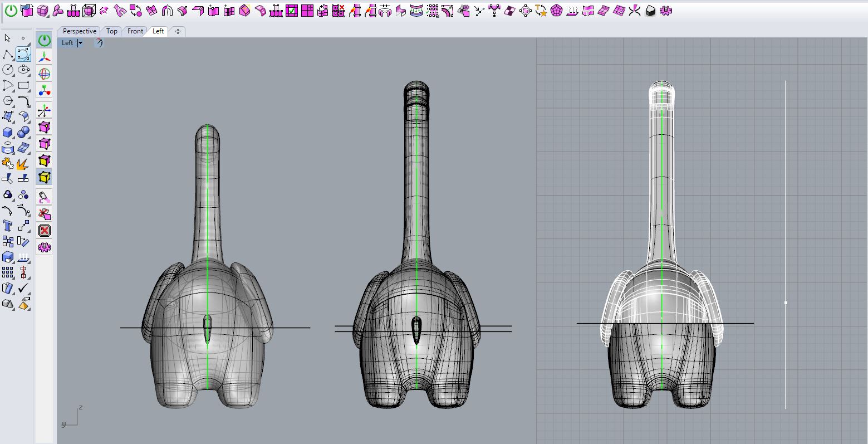868x444 pixels.
Task: Click the magenta gear in side toolbar
Action: [45, 247]
